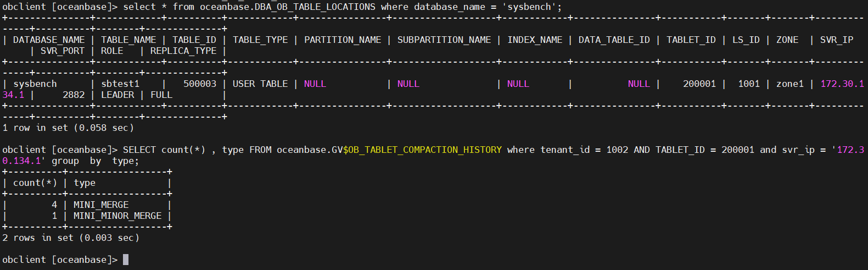This screenshot has height=270, width=868.
Task: Click the LS_ID column header
Action: coord(746,40)
